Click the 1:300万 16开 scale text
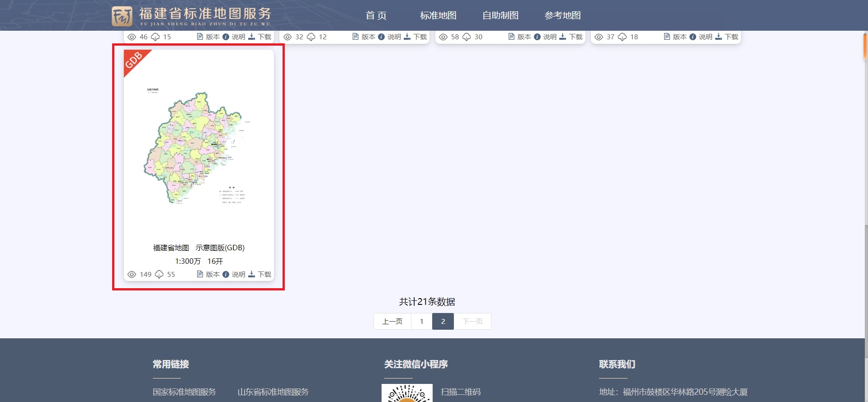Viewport: 868px width, 402px height. coord(199,262)
